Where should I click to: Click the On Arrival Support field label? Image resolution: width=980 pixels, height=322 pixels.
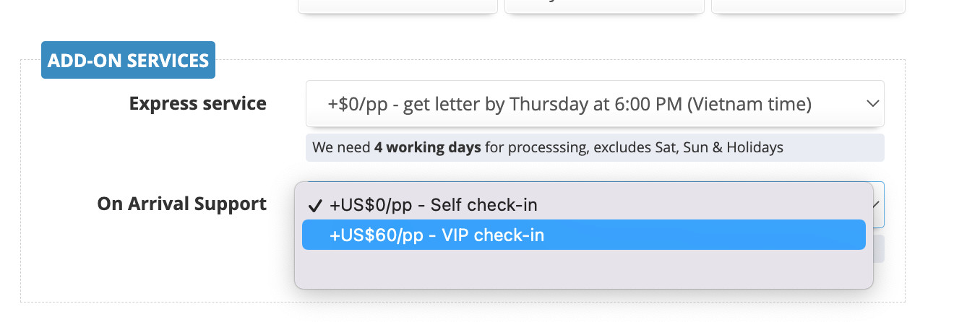click(181, 204)
